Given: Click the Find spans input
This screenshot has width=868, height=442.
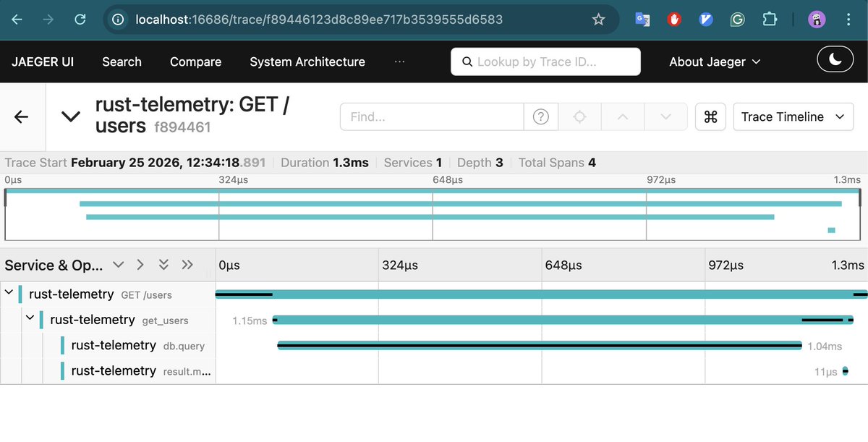Looking at the screenshot, I should click(432, 116).
